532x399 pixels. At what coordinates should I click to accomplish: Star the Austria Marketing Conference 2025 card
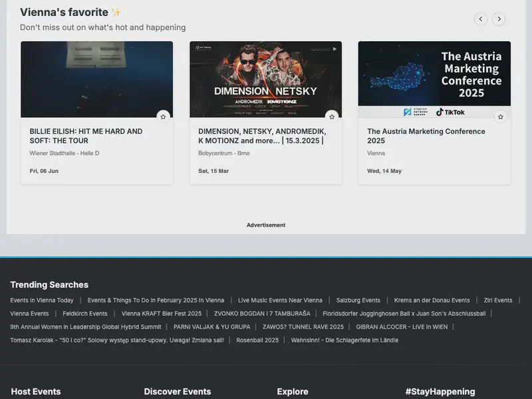point(501,117)
